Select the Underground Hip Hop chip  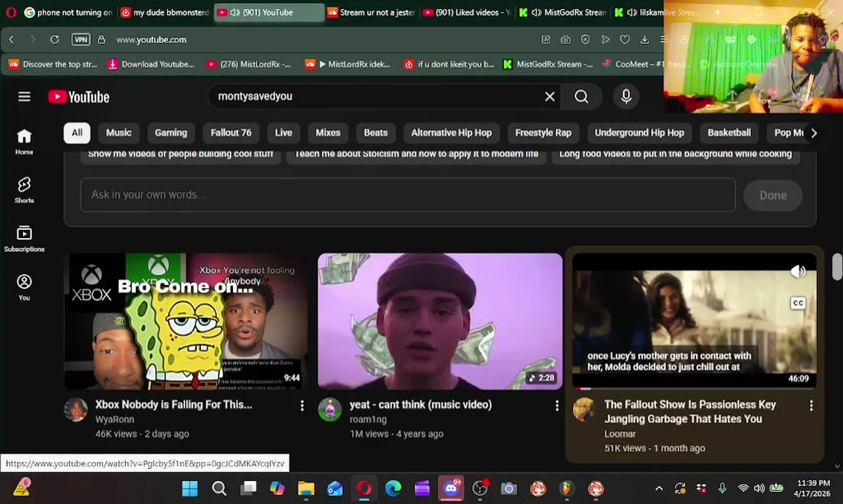pyautogui.click(x=639, y=132)
